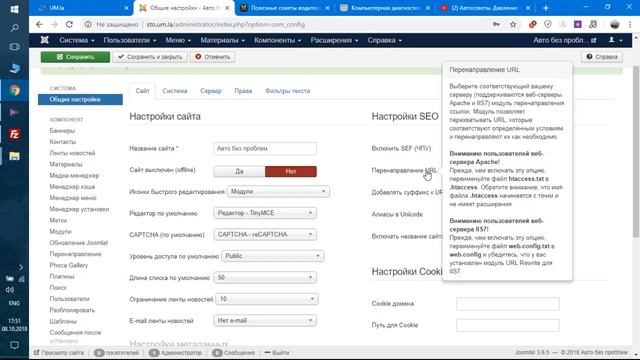Viewport: 640px width, 360px height.
Task: Open Система top menu
Action: [x=77, y=40]
